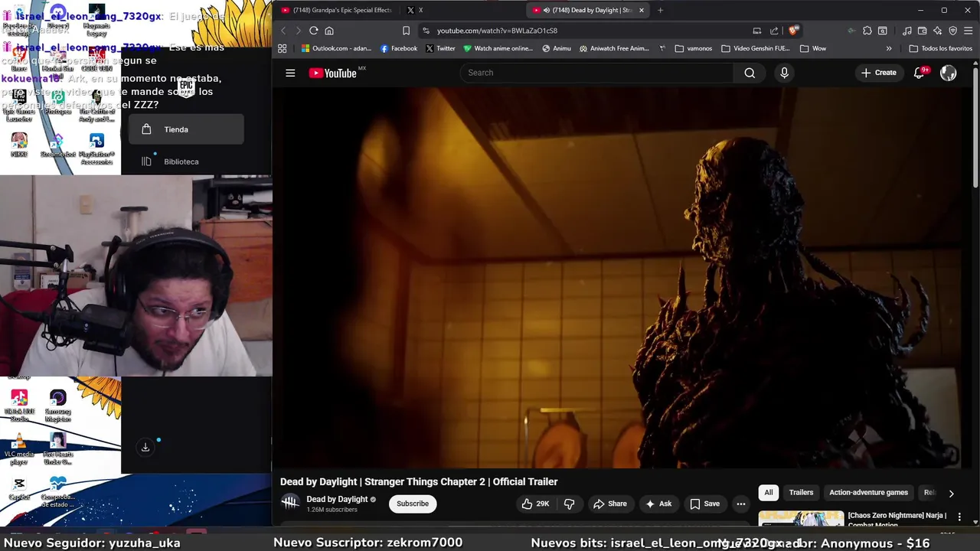Open the Facebook bookmark
980x551 pixels.
tap(399, 48)
